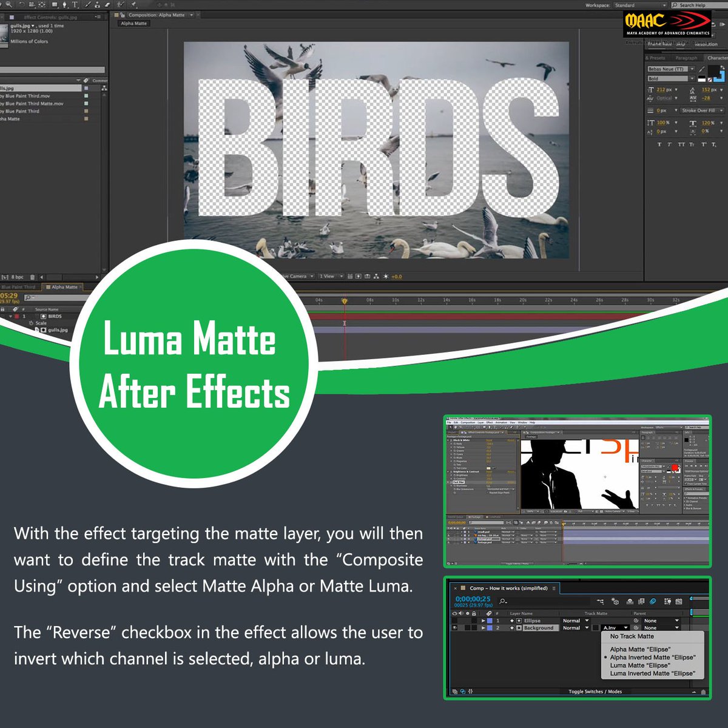Click Toggle Switches / Modes button
728x728 pixels.
[x=595, y=691]
